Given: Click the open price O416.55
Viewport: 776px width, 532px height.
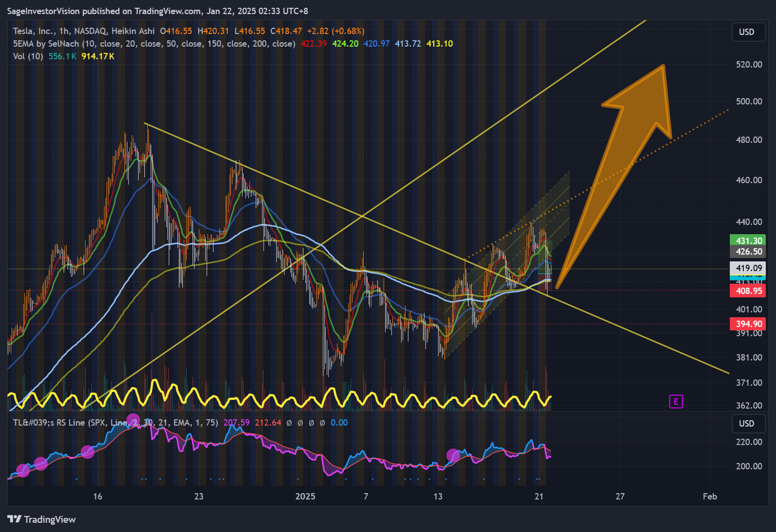Looking at the screenshot, I should point(176,31).
